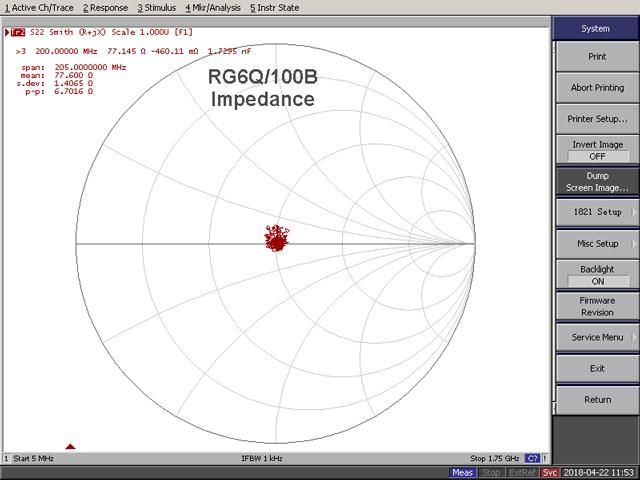Click the Stop status indicator
The height and width of the screenshot is (480, 640).
pyautogui.click(x=491, y=473)
